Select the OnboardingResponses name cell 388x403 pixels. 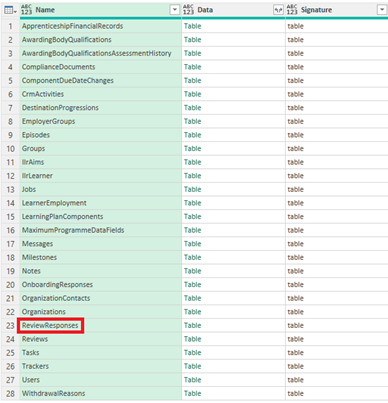coord(101,285)
